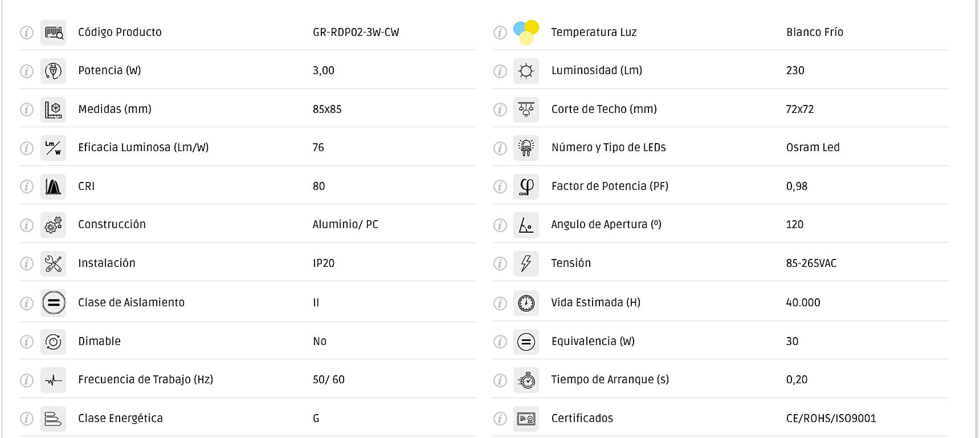The height and width of the screenshot is (438, 980).
Task: Click the Lm/W icon for Eficacia Luminosa
Action: 54,148
